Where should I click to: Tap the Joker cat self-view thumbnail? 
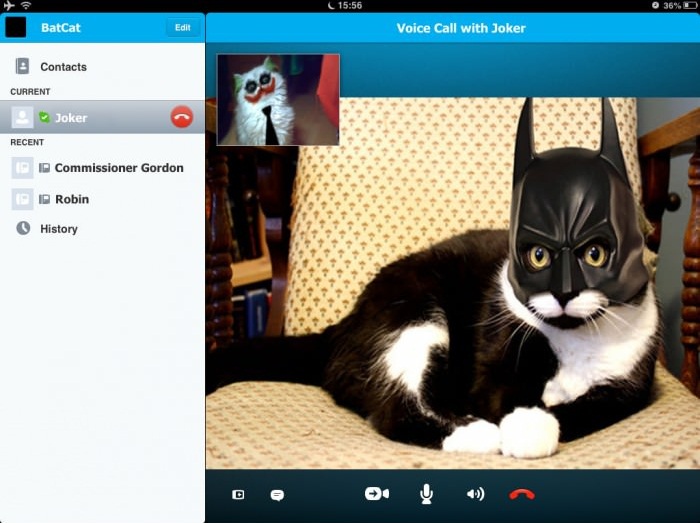[278, 100]
